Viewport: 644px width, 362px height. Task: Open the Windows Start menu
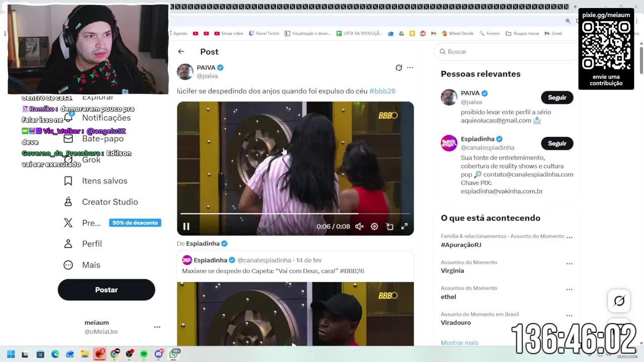[11, 354]
